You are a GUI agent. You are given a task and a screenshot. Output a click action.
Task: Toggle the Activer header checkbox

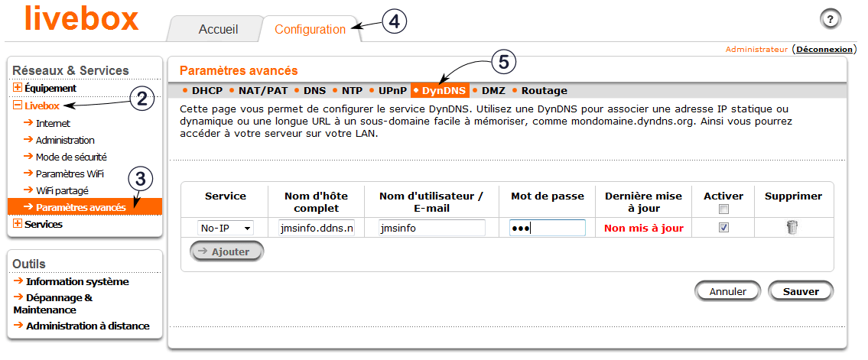[x=723, y=209]
